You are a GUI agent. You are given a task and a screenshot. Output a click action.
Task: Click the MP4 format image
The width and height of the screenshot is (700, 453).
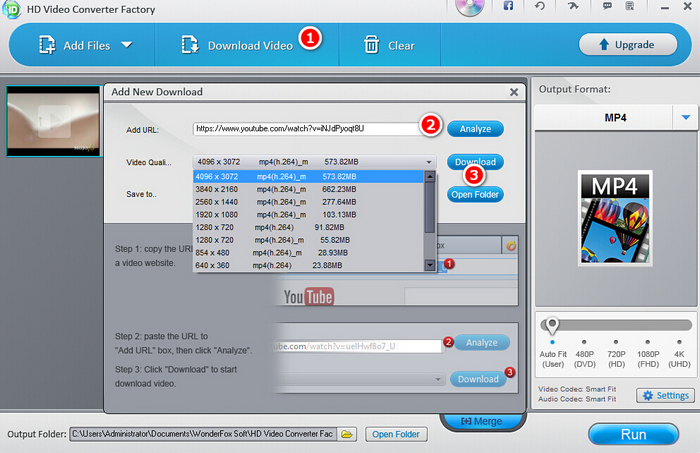point(615,218)
